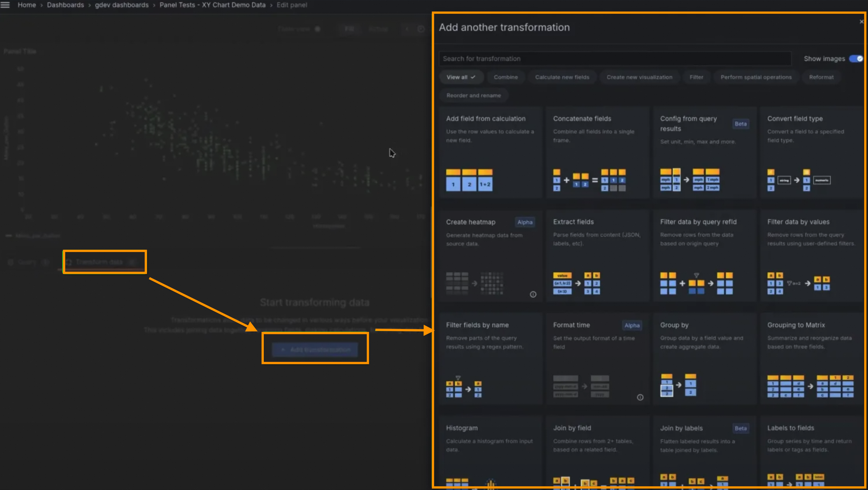The height and width of the screenshot is (490, 868).
Task: Filter transformations by Combine category
Action: [505, 77]
